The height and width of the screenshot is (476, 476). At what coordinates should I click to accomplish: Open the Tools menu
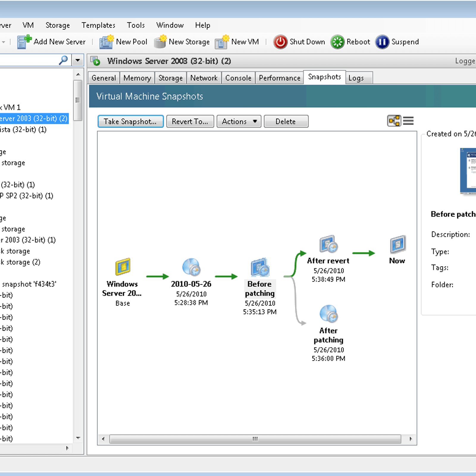[x=136, y=25]
